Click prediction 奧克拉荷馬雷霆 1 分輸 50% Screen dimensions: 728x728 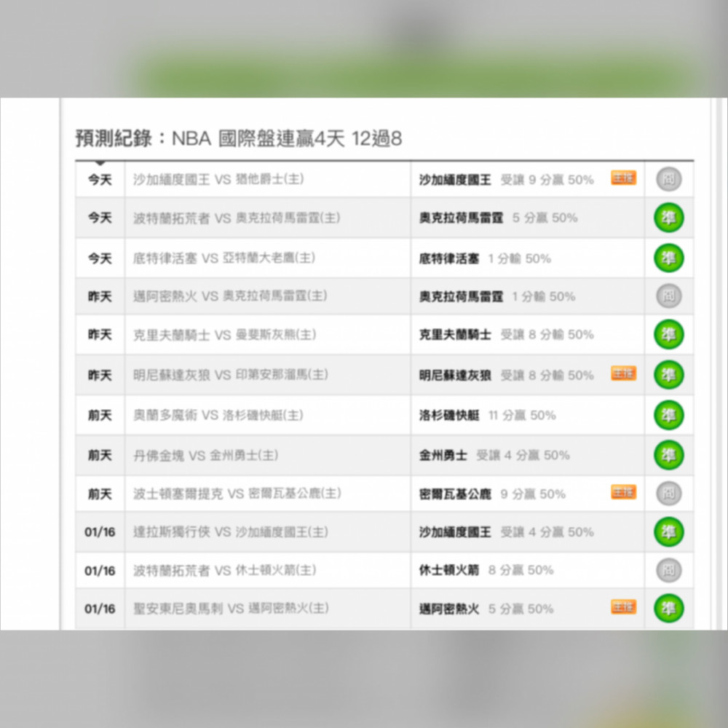click(497, 296)
